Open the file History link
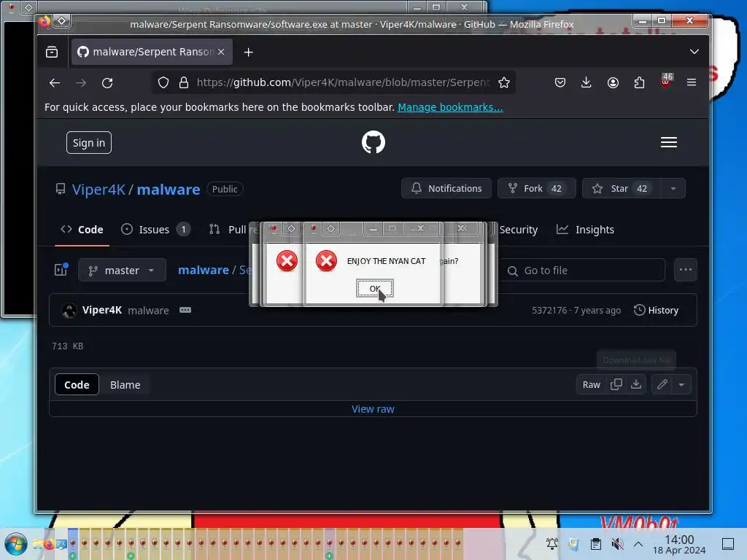 (656, 310)
